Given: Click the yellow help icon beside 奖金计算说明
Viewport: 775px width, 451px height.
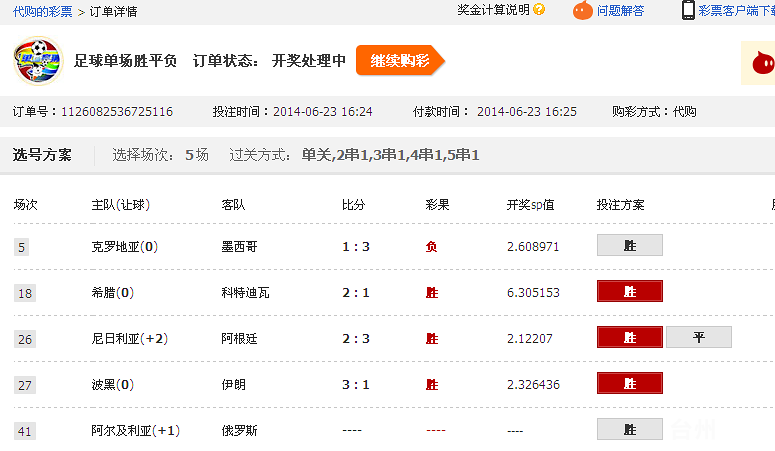Looking at the screenshot, I should click(x=540, y=10).
